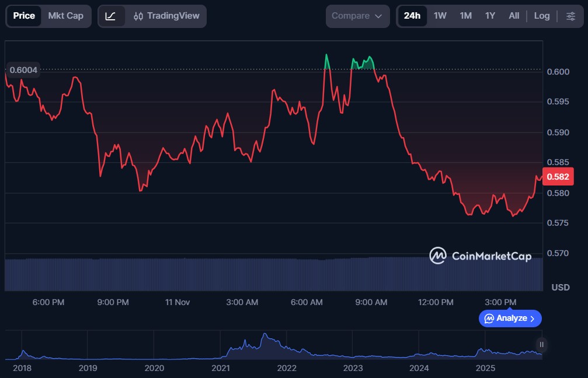
Task: Click the CoinMarketCap watermark logo
Action: coord(480,256)
